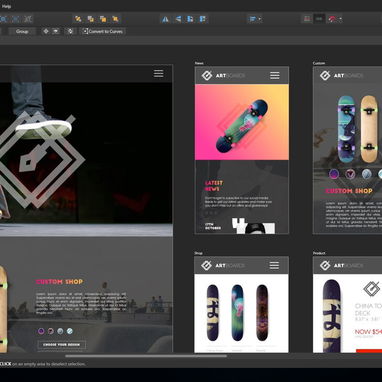Screen dimensions: 382x382
Task: Flip selection horizontally with toolbar icon
Action: coord(165,19)
